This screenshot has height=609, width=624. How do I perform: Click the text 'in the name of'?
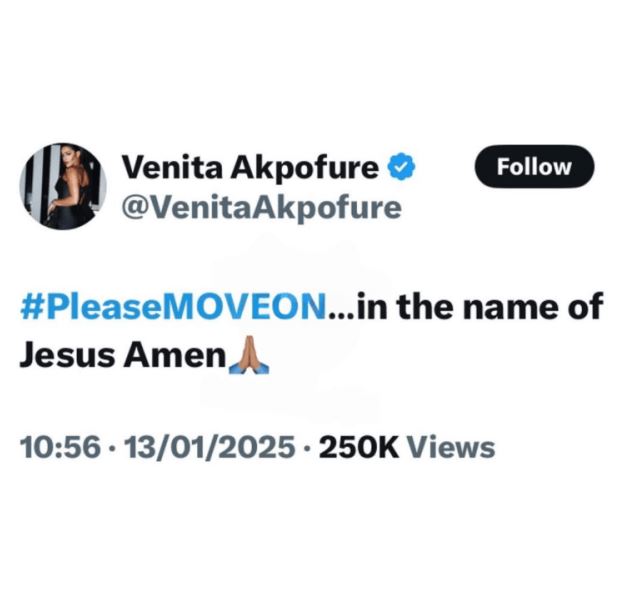coord(480,306)
